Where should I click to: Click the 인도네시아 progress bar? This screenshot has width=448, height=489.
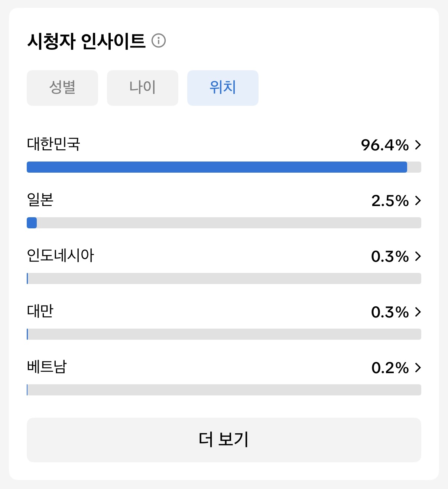[224, 278]
